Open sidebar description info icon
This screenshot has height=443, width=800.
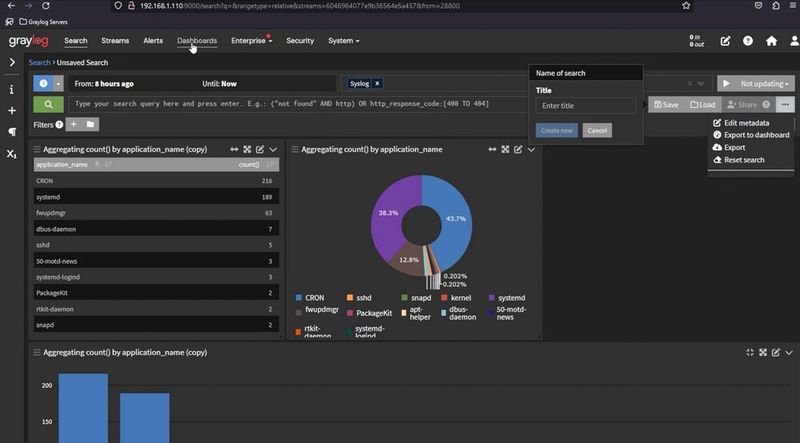coord(12,90)
